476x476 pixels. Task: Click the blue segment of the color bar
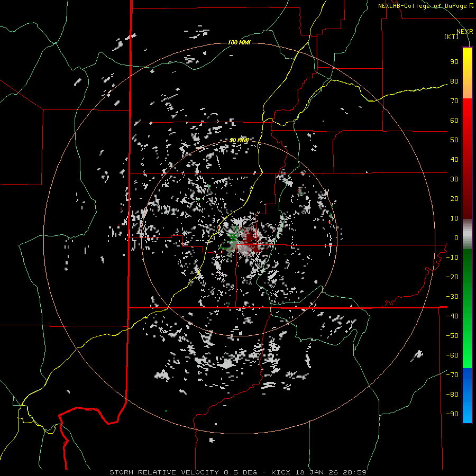(x=467, y=396)
